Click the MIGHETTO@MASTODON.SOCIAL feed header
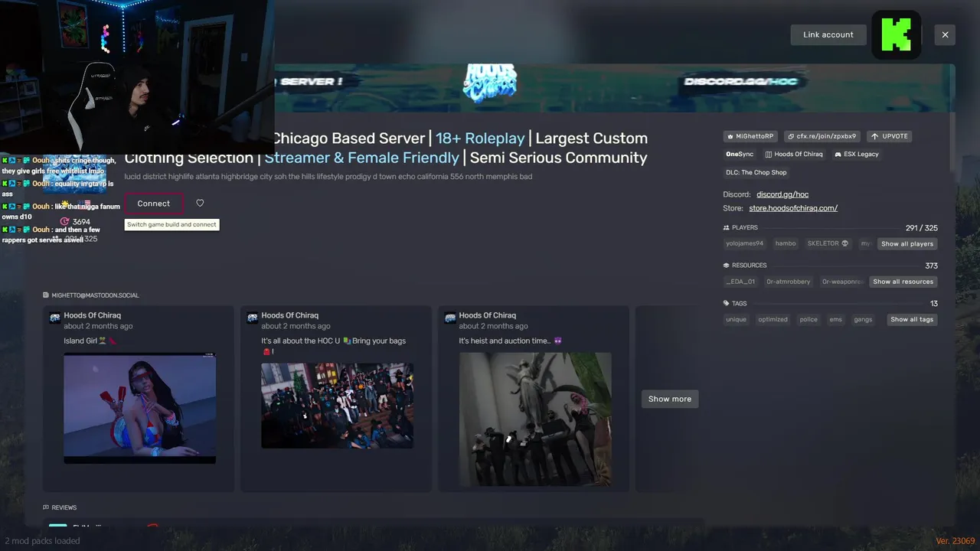This screenshot has width=980, height=551. [x=91, y=295]
